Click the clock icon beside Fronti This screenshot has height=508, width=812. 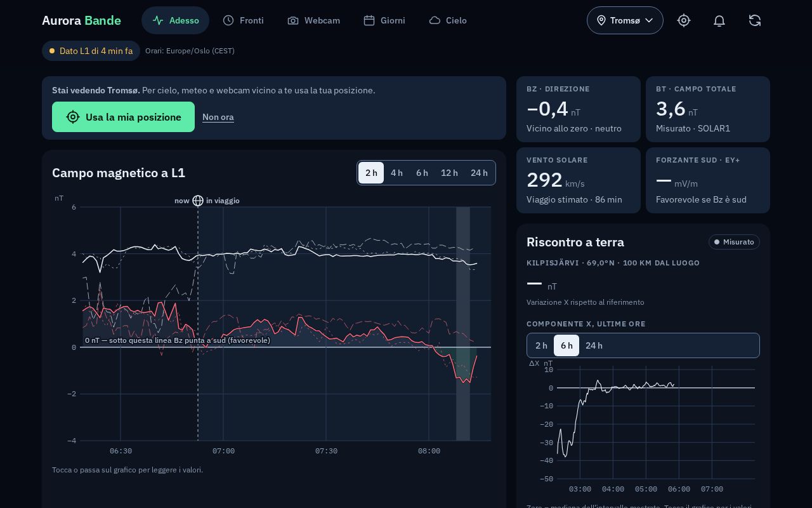coord(228,20)
